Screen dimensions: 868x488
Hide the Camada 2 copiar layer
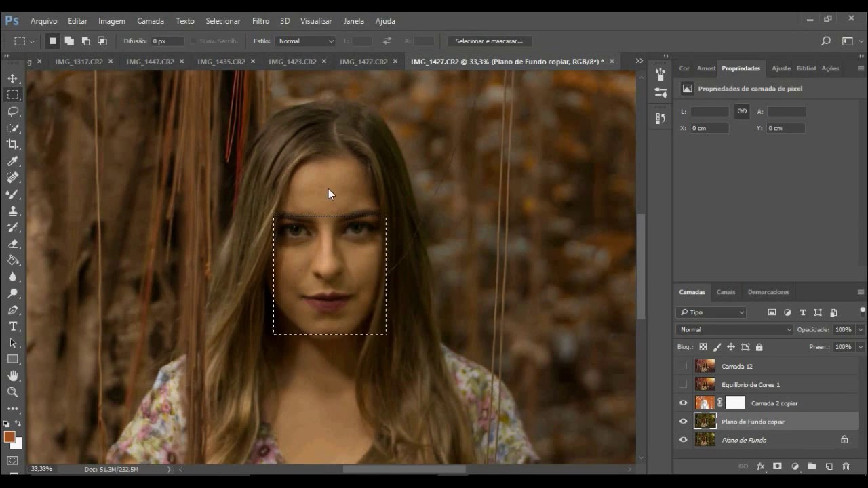683,403
